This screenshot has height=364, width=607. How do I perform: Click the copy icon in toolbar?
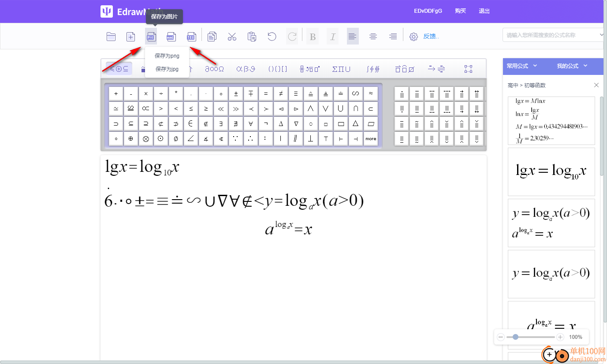pos(212,37)
